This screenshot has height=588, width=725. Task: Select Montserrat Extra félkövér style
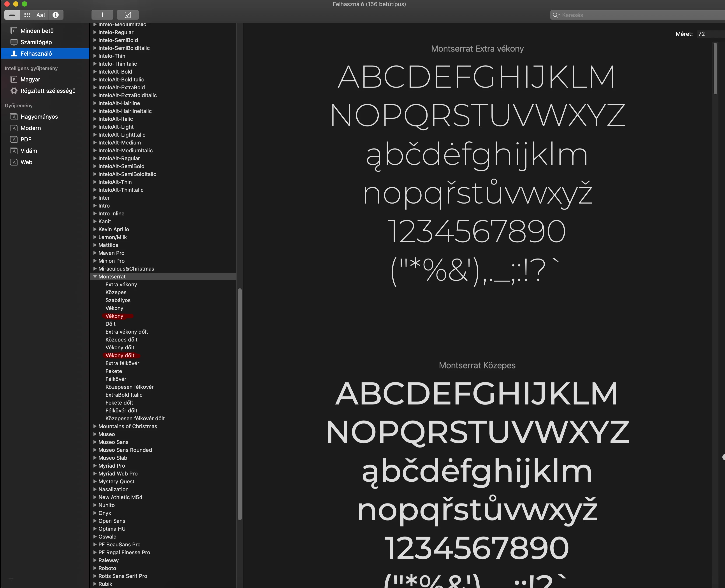pyautogui.click(x=122, y=363)
